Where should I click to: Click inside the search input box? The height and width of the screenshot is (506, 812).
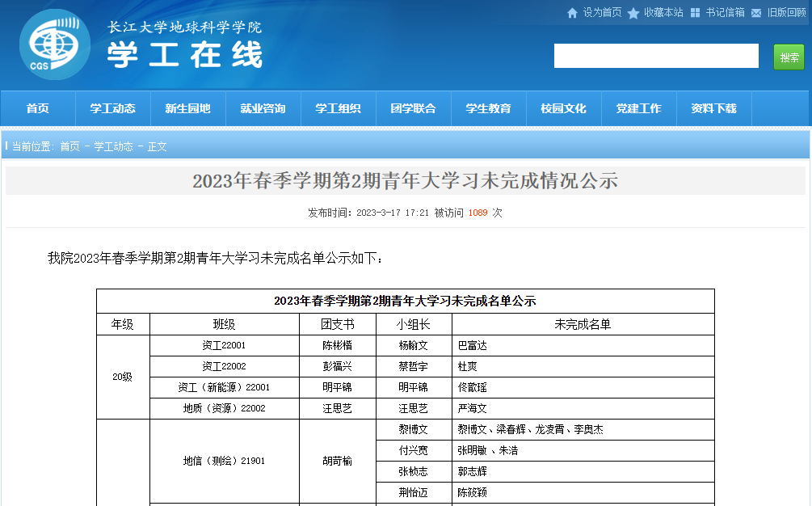point(656,56)
